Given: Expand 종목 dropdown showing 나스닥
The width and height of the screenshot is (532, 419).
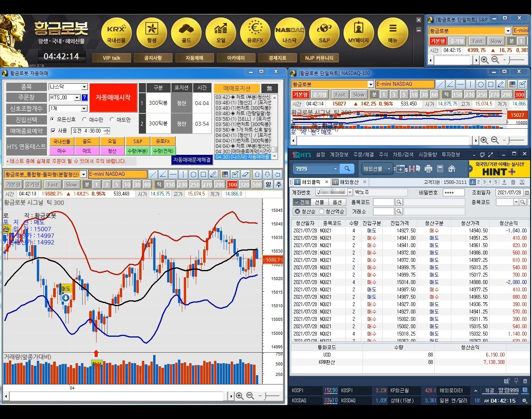Looking at the screenshot, I should [84, 87].
